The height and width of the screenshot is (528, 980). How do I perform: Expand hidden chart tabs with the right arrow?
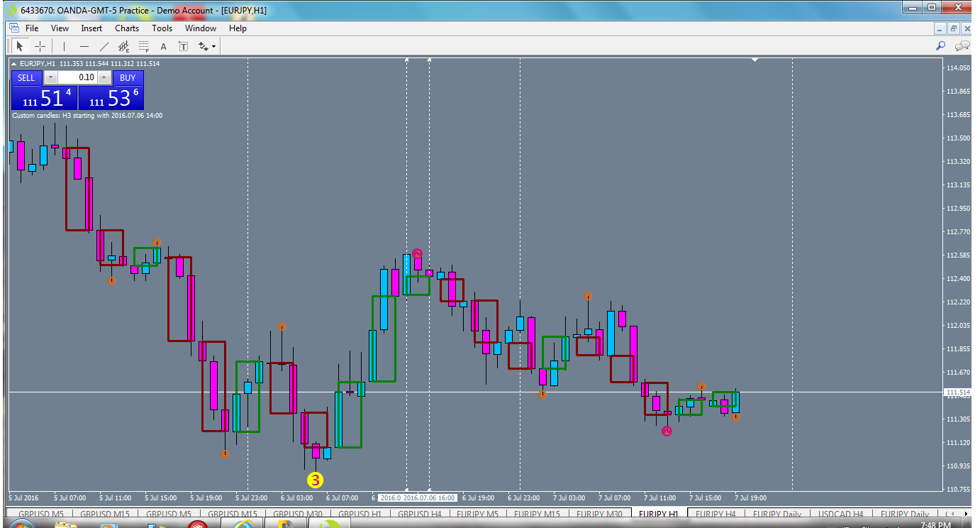(x=966, y=514)
